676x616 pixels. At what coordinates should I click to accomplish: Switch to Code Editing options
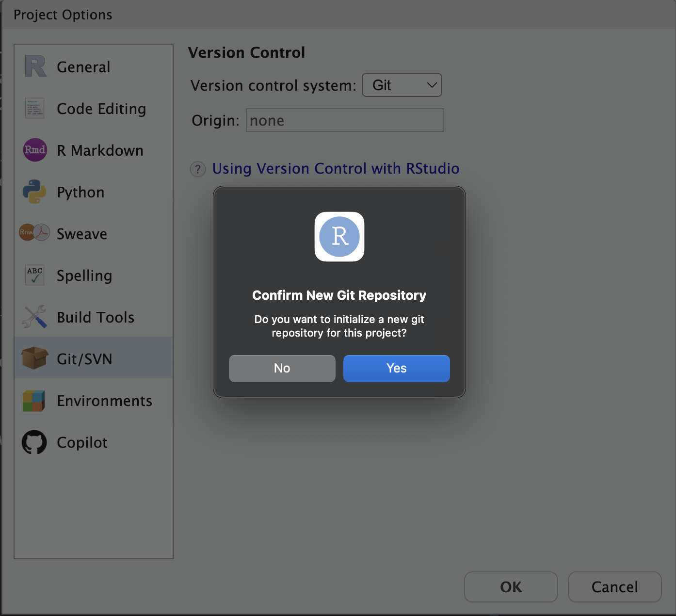[94, 108]
